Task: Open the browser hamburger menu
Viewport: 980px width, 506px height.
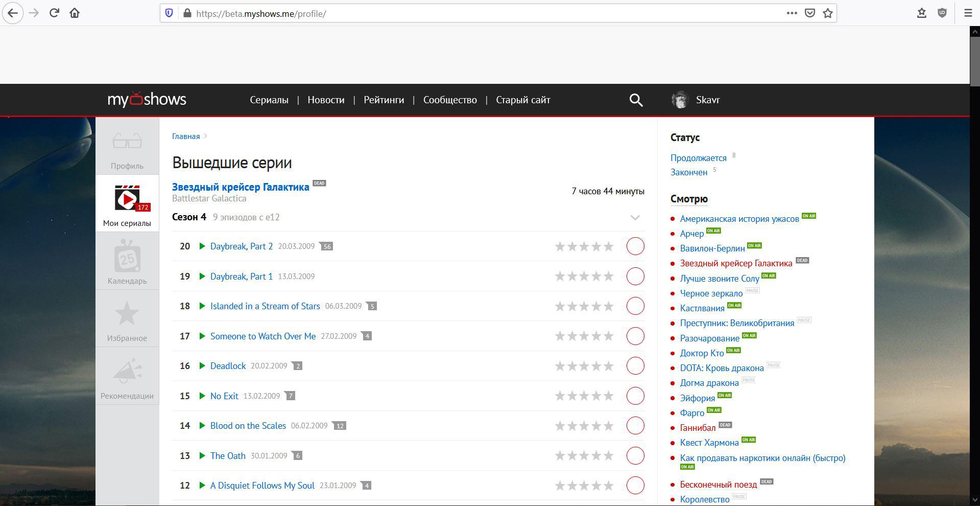Action: (x=968, y=13)
